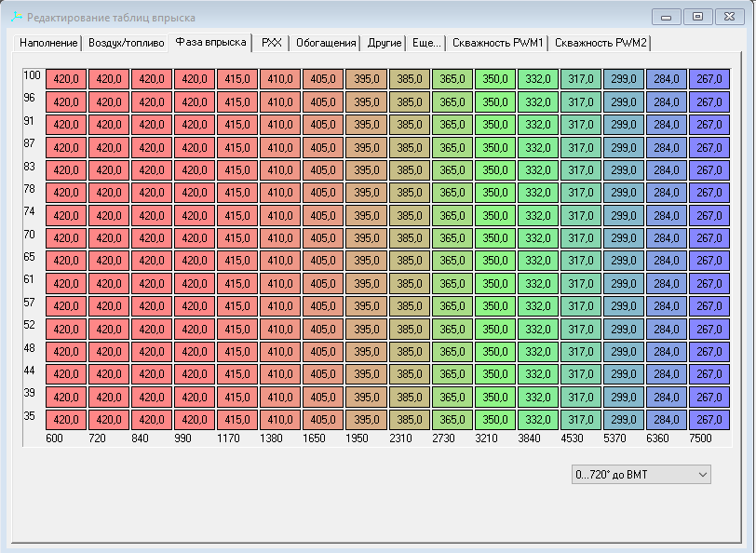756x553 pixels.
Task: Select cell 420,0 at row 44, 720 rpm
Action: (x=109, y=374)
